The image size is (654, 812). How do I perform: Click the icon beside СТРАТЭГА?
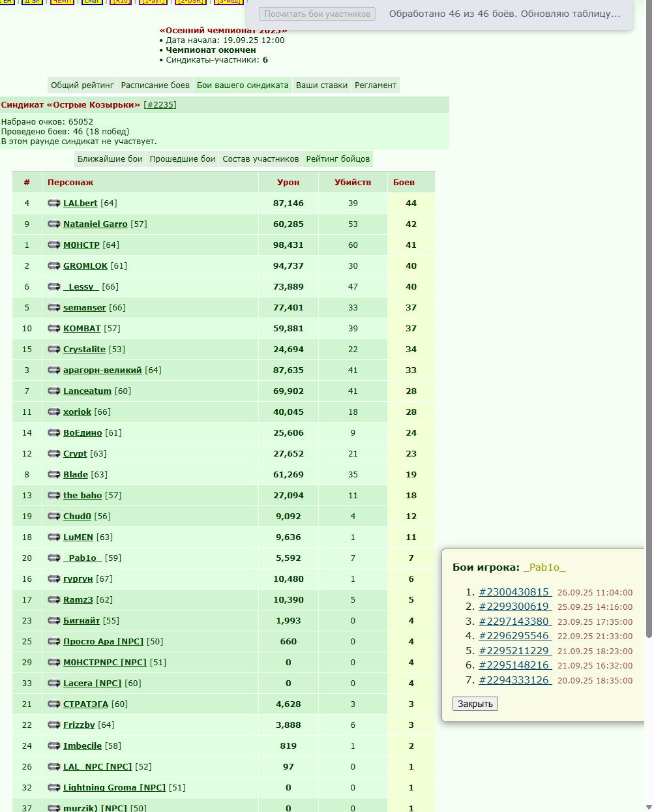(x=53, y=704)
